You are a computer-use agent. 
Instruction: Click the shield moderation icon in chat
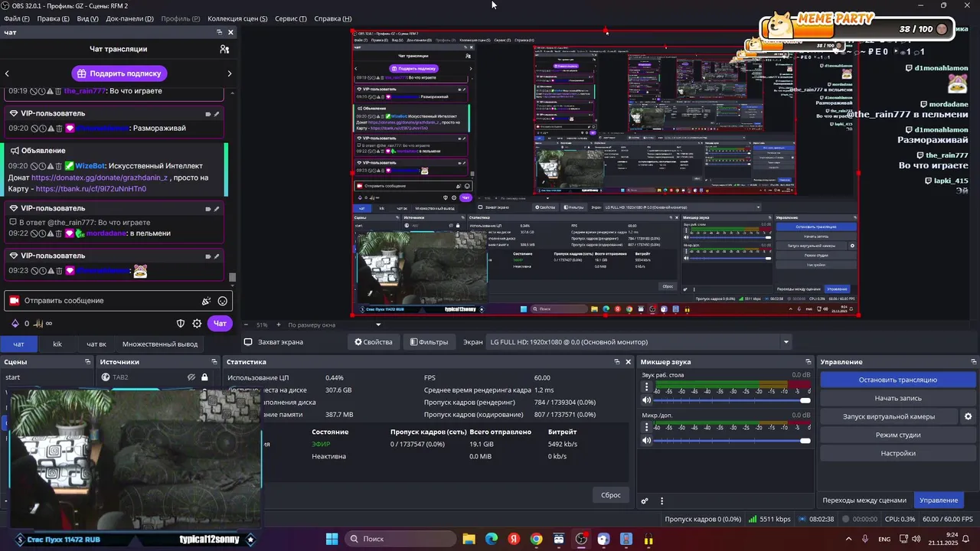[x=181, y=324]
